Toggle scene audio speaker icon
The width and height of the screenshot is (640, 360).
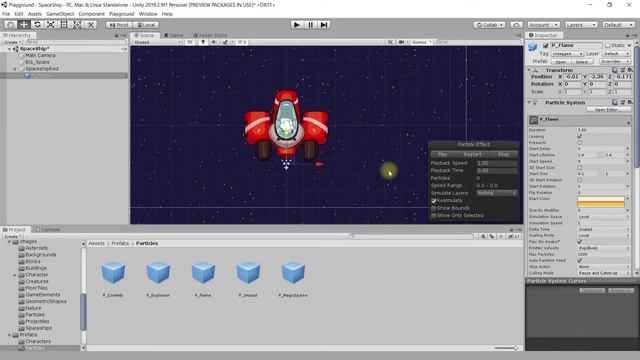pyautogui.click(x=214, y=42)
